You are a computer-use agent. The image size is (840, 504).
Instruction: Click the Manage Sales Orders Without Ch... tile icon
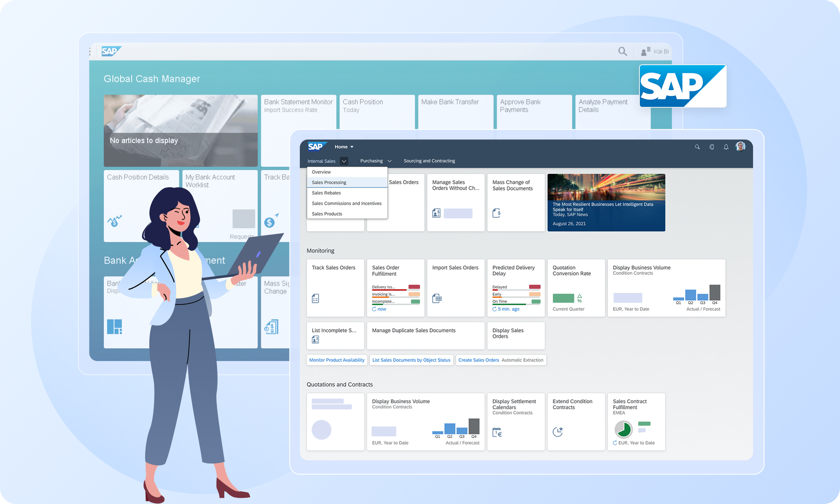click(436, 213)
